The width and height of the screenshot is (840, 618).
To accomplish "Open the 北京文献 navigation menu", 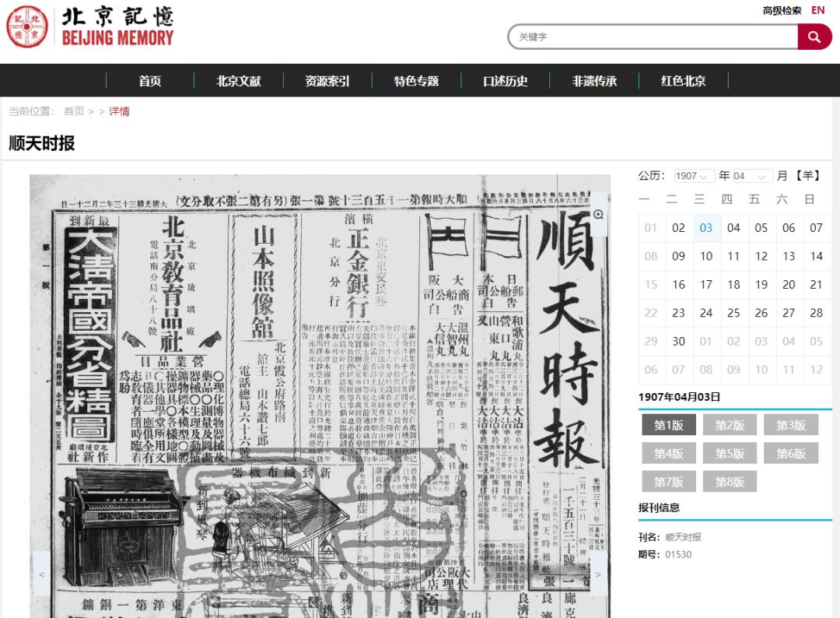I will [239, 80].
